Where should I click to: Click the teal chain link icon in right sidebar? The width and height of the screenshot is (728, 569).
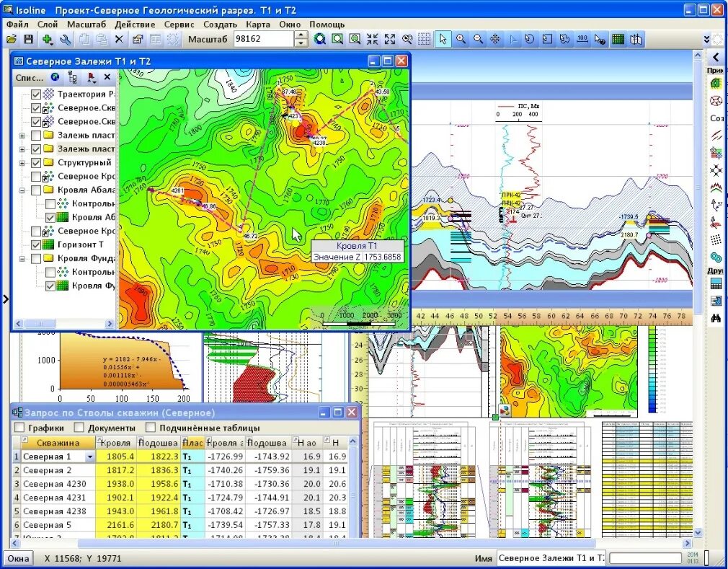pos(716,257)
